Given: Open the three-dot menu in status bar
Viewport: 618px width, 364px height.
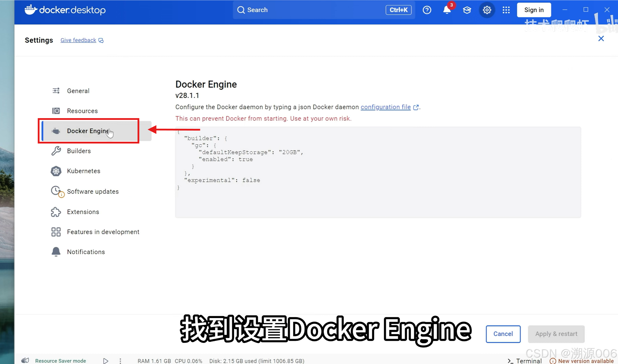Looking at the screenshot, I should [x=120, y=361].
